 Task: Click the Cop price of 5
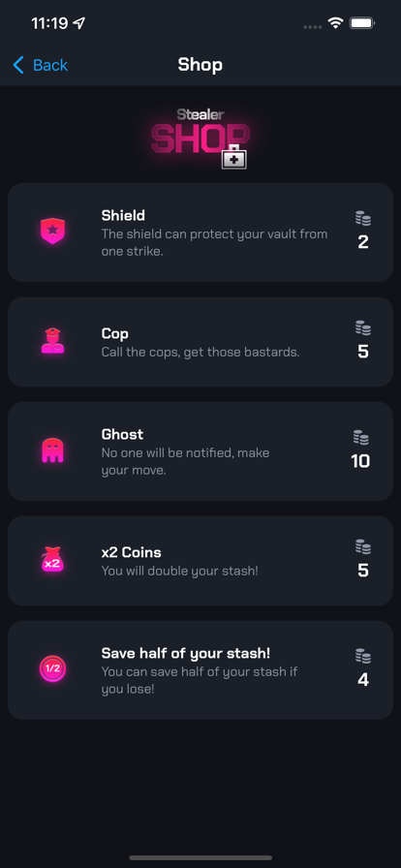363,352
